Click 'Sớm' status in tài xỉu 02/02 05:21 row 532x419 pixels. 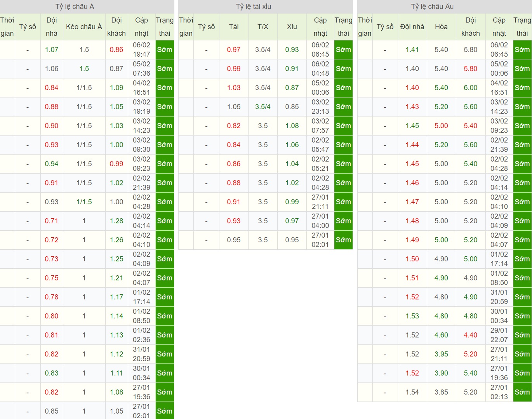[x=343, y=164]
